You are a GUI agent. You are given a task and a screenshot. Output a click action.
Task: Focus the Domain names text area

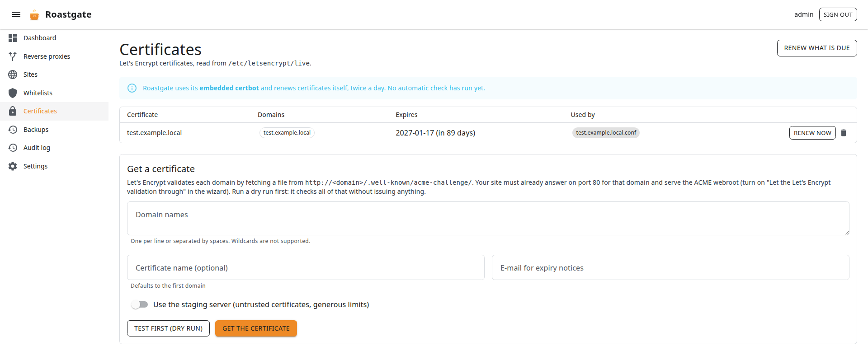pos(488,218)
